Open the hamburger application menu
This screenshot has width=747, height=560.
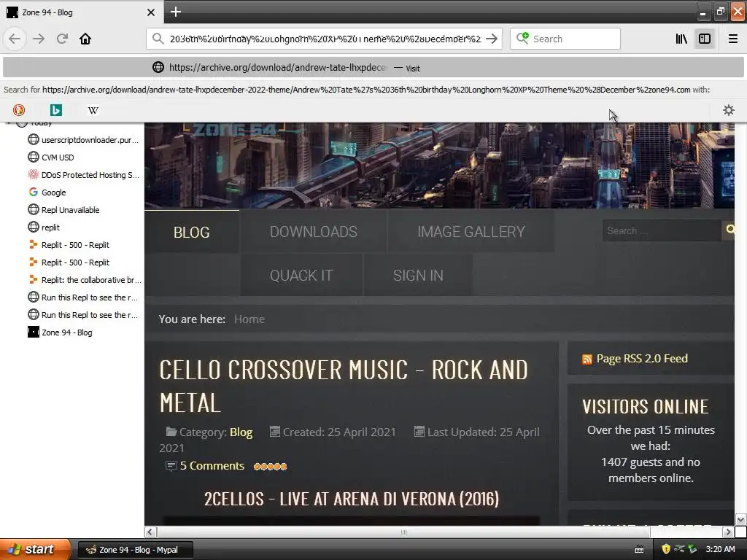(733, 39)
